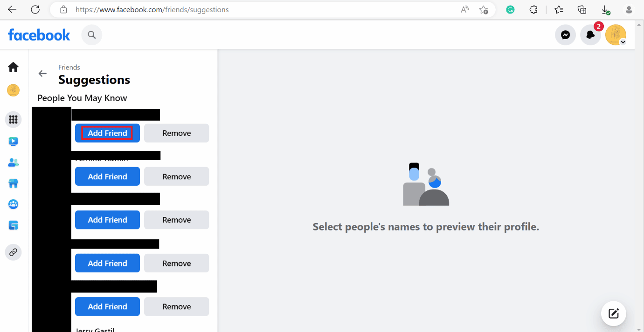This screenshot has height=332, width=644.
Task: Create a new post with the pencil button
Action: click(613, 313)
